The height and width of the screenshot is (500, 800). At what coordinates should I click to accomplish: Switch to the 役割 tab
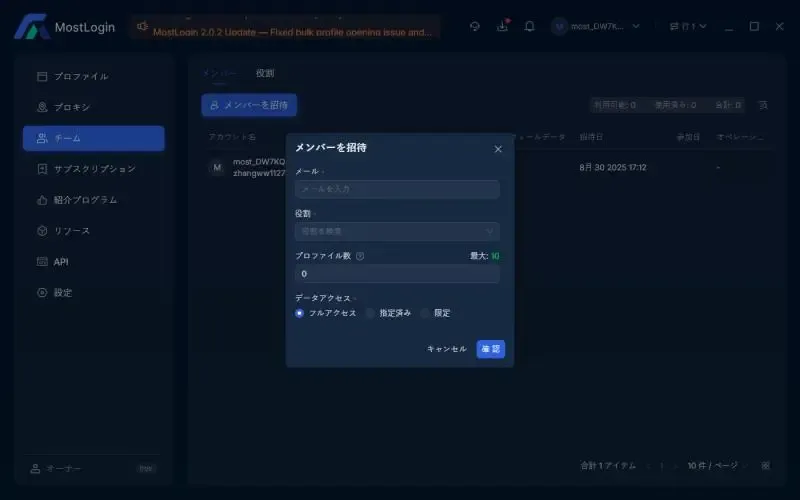point(265,73)
